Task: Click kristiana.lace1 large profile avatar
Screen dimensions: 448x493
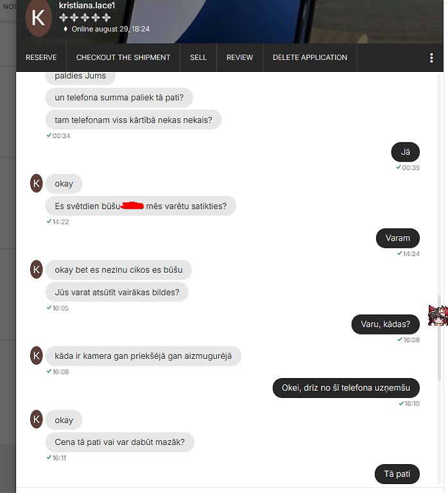Action: tap(39, 18)
